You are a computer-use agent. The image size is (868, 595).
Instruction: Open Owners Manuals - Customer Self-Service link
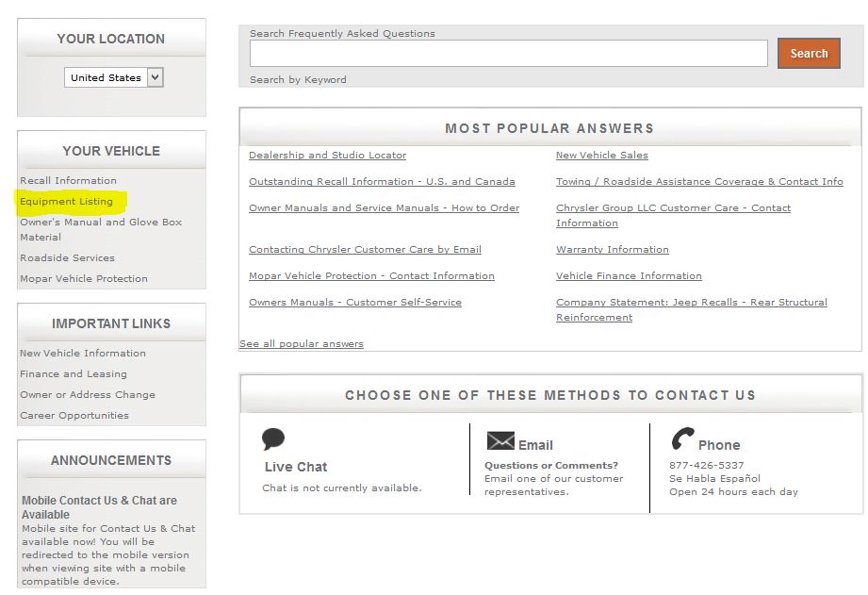tap(354, 303)
